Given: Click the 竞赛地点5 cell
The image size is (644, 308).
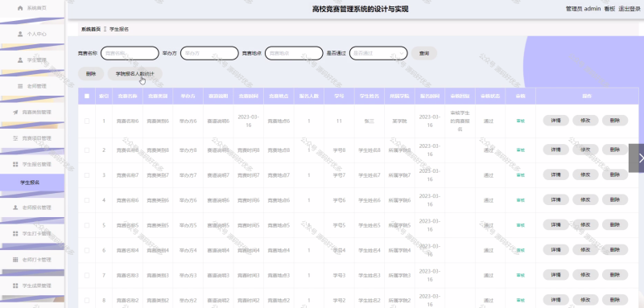Looking at the screenshot, I should pyautogui.click(x=279, y=225).
